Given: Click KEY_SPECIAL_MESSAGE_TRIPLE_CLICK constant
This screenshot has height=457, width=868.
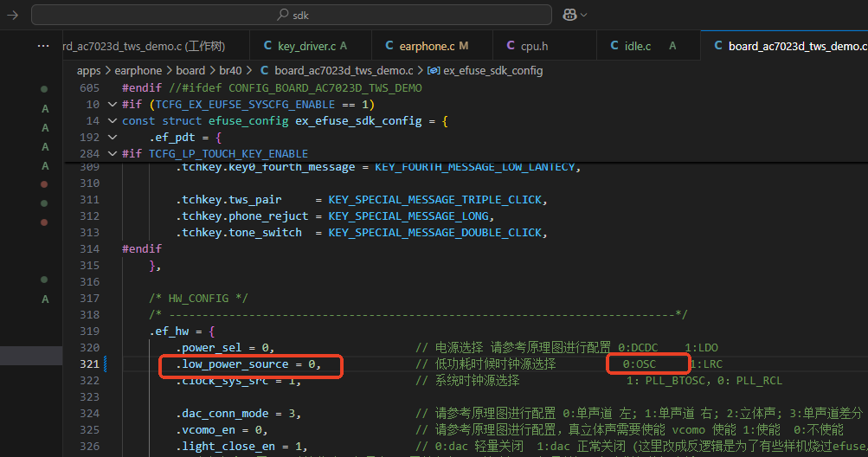Looking at the screenshot, I should point(434,199).
